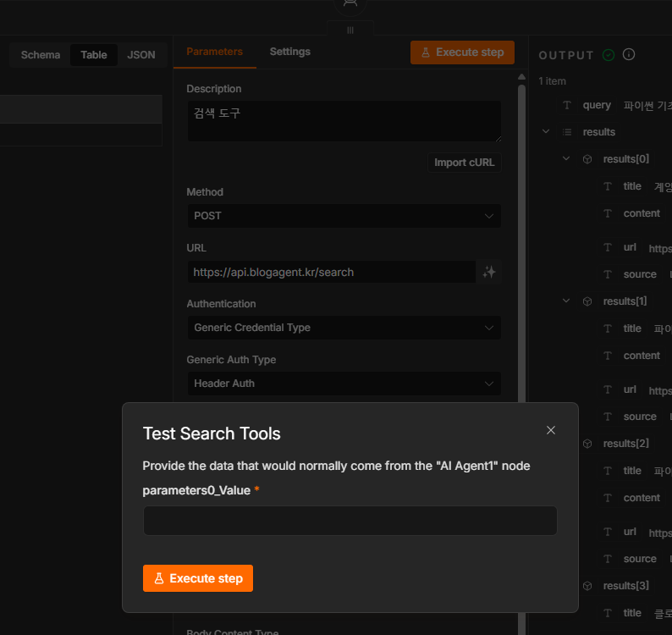Click the text icon beside results[0] title
Viewport: 672px width, 635px height.
(608, 186)
